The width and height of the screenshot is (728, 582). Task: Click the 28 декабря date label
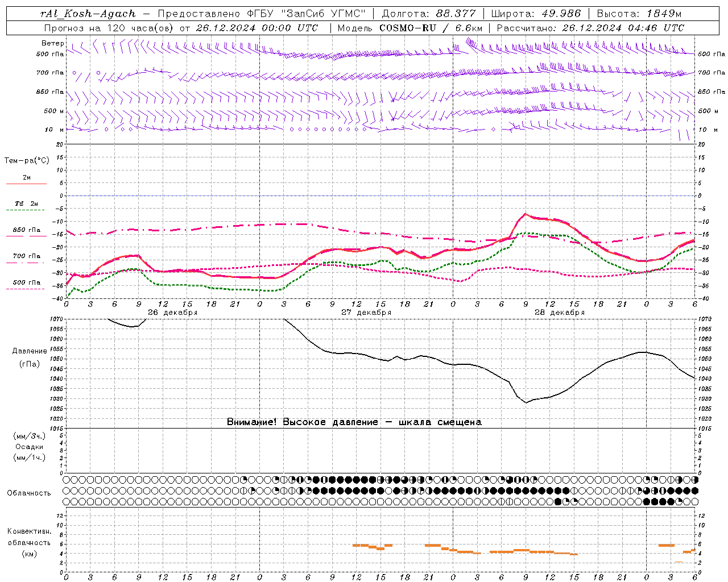(x=559, y=313)
